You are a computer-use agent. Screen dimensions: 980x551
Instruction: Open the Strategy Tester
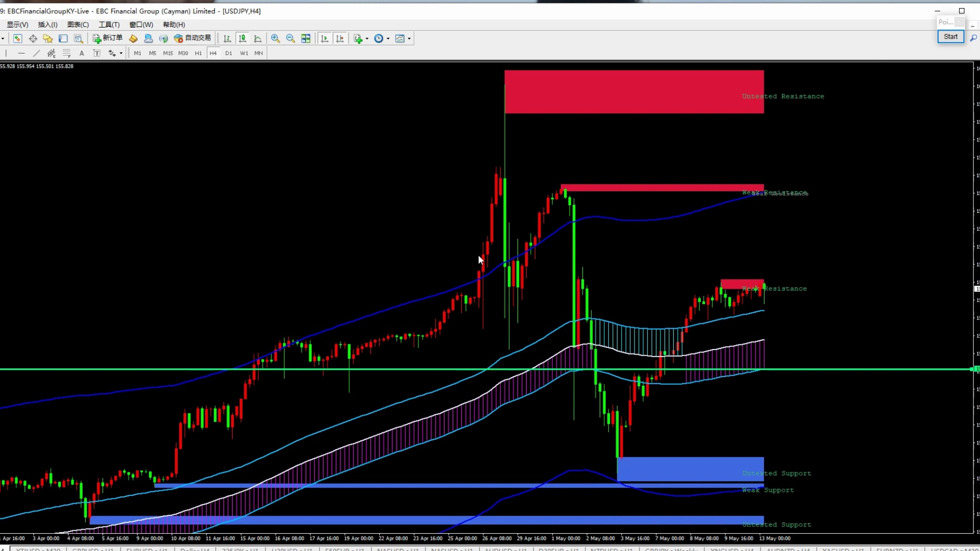[79, 38]
